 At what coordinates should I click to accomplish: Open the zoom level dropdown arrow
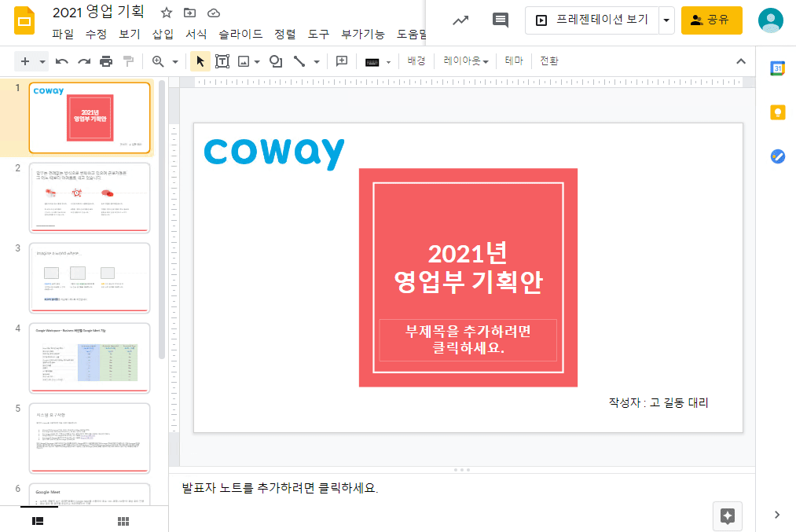(175, 62)
